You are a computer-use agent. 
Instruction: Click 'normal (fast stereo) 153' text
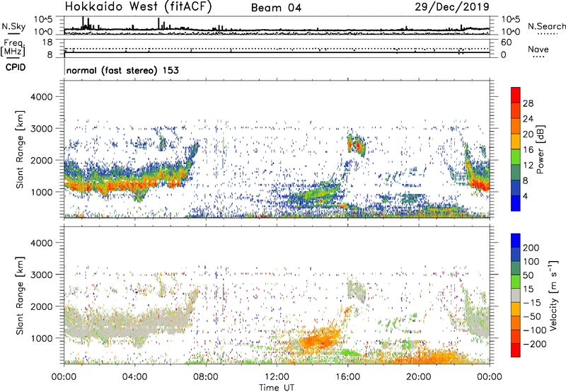(x=122, y=70)
